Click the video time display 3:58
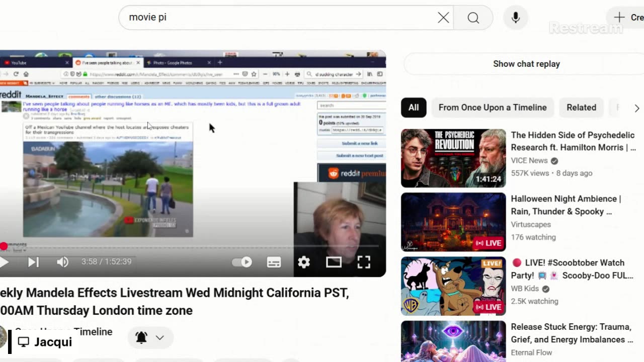The height and width of the screenshot is (362, 644). [106, 262]
